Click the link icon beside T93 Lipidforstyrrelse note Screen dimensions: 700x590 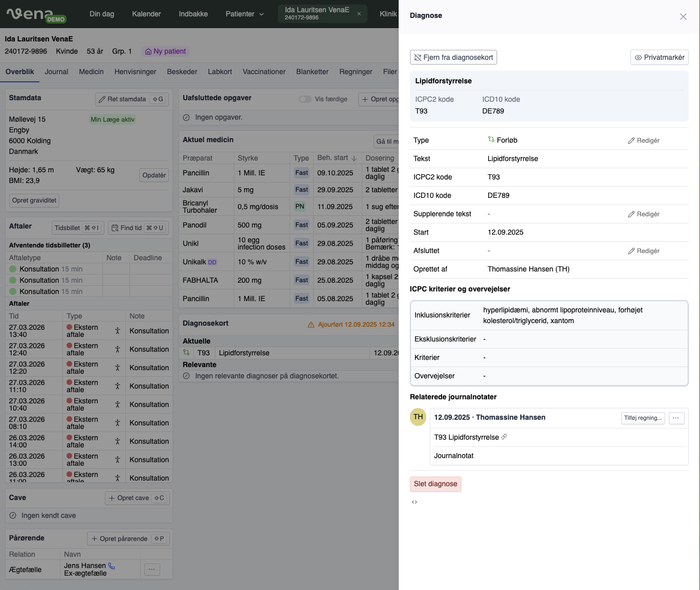coord(504,437)
